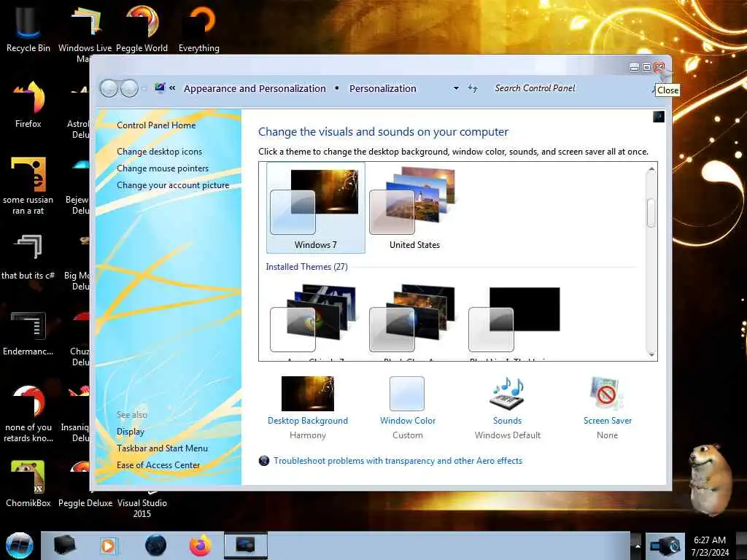Click the address bar refresh icon
This screenshot has width=747, height=560.
pos(472,88)
